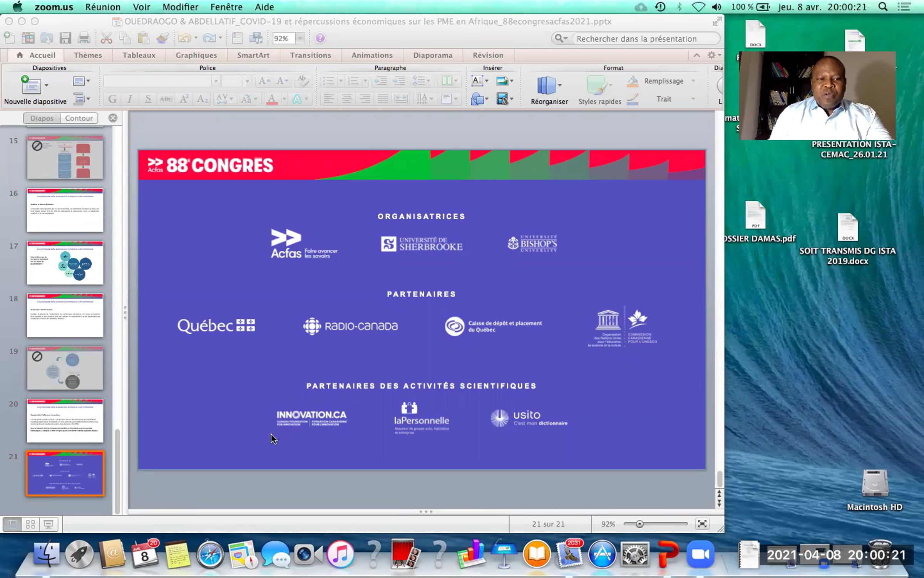Open the Thèmes ribbon tab
Viewport: 924px width, 578px height.
(88, 55)
